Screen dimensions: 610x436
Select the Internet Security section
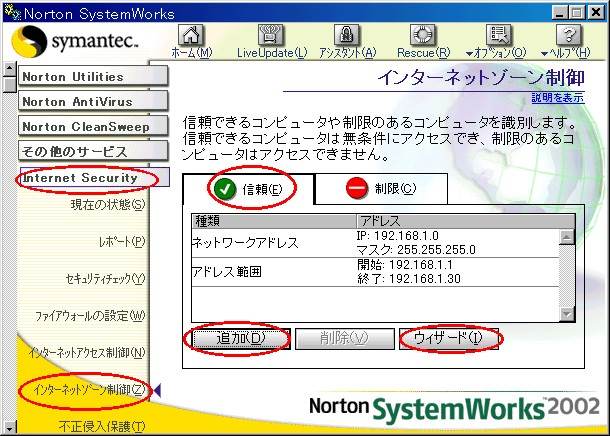(x=95, y=177)
